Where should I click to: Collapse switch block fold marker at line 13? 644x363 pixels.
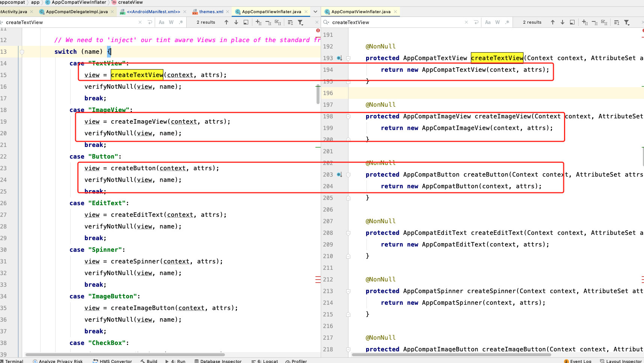point(22,52)
